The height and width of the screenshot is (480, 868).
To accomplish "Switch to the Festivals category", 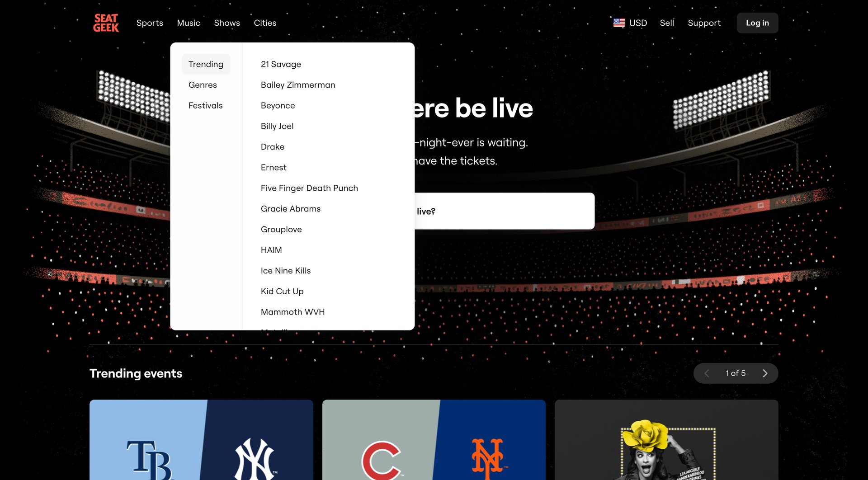I will pos(205,105).
